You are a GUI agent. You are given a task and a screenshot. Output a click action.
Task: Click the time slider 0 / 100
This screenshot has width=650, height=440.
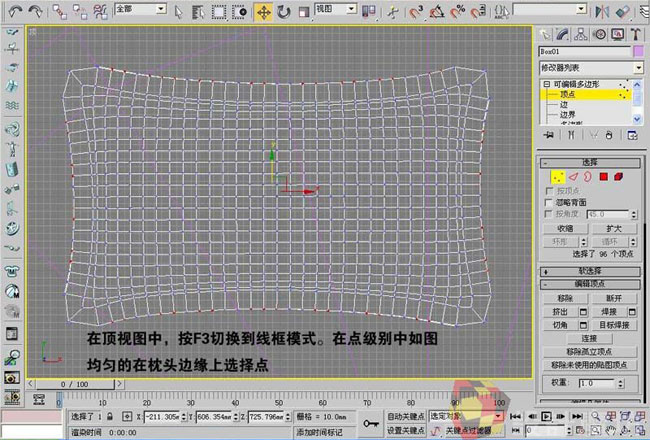(75, 384)
